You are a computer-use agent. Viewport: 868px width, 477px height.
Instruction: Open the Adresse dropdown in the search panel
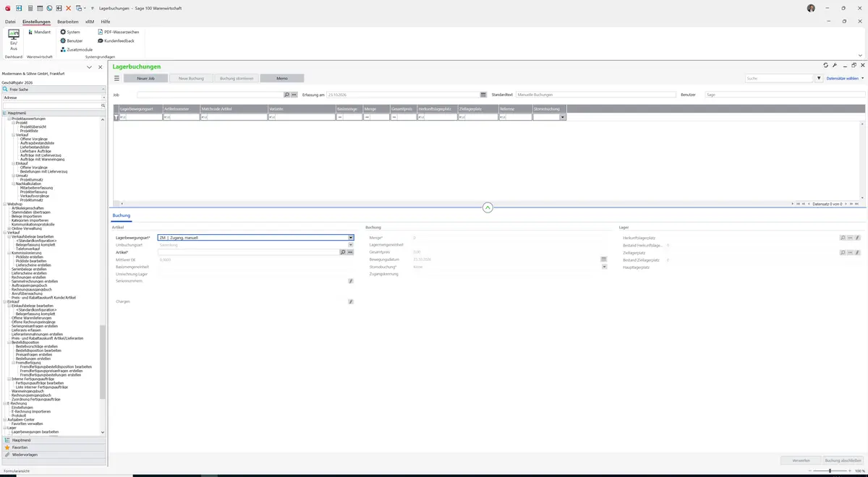point(103,97)
